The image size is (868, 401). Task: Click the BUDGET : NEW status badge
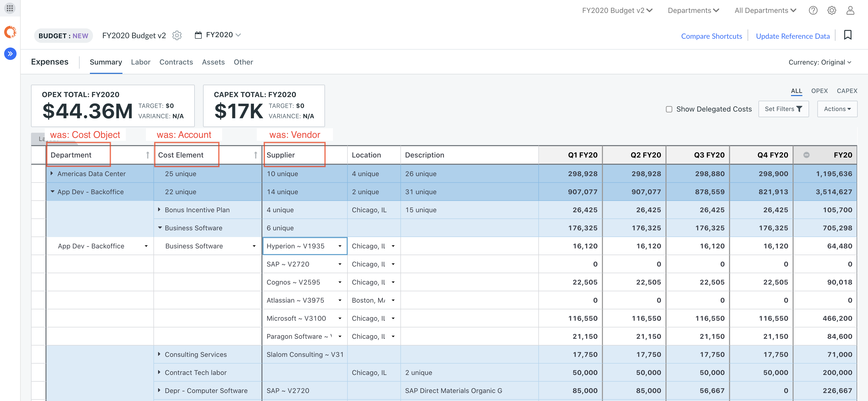click(x=63, y=36)
